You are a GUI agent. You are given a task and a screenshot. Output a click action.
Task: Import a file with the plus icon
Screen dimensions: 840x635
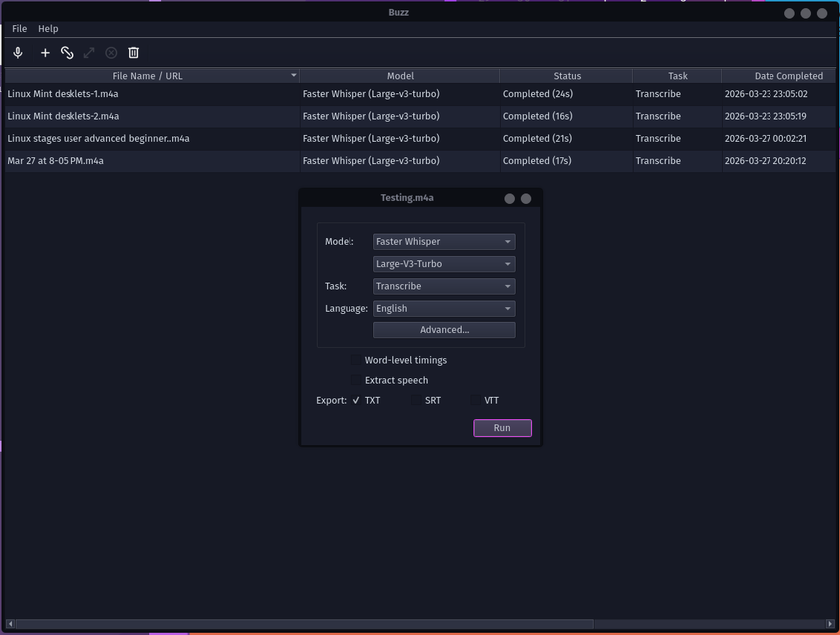tap(45, 53)
